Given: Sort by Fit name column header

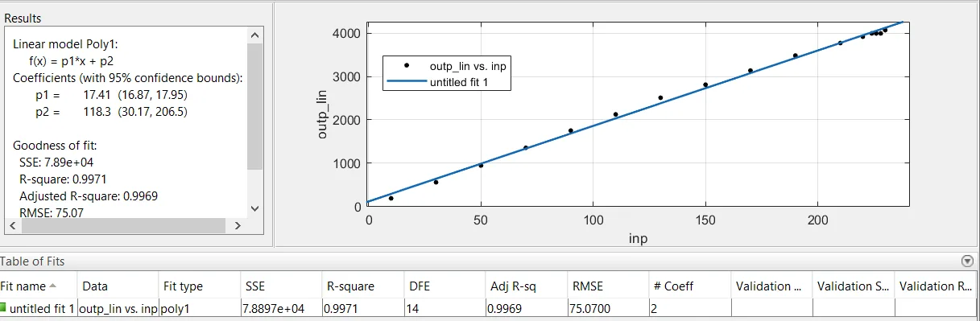Looking at the screenshot, I should coord(38,286).
